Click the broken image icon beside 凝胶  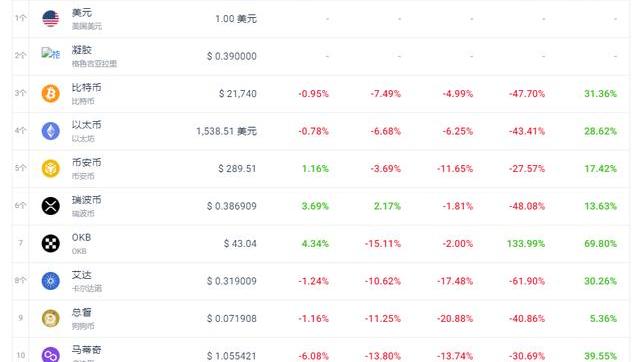pyautogui.click(x=51, y=53)
